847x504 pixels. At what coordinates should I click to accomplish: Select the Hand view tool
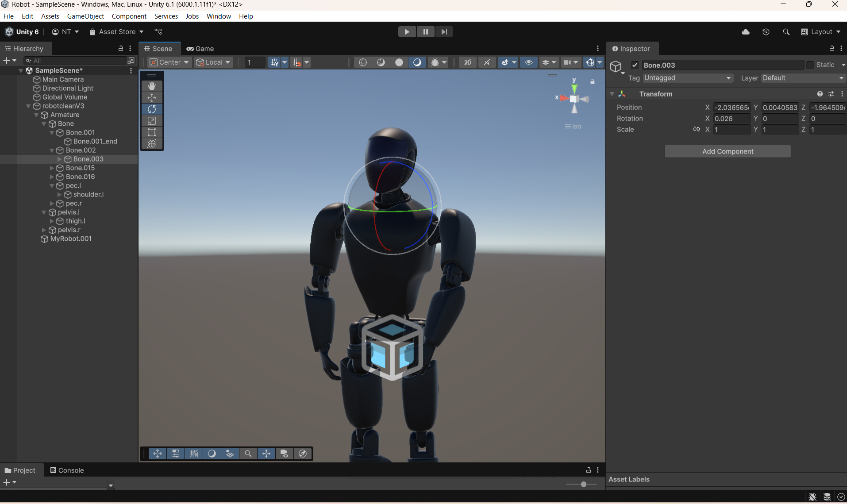click(x=152, y=86)
